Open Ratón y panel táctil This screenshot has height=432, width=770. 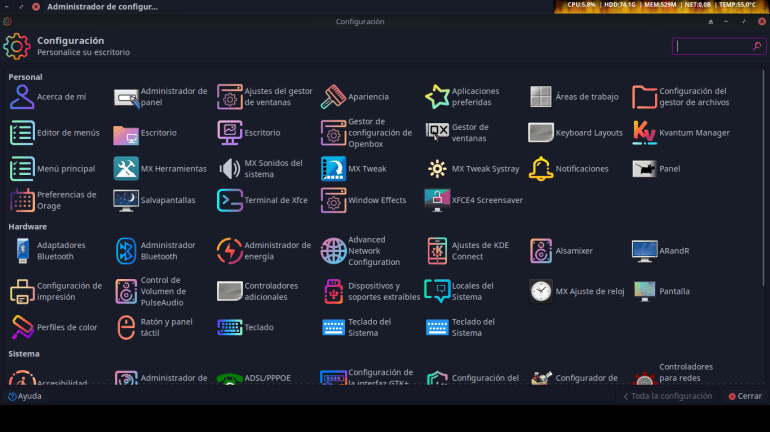(126, 327)
